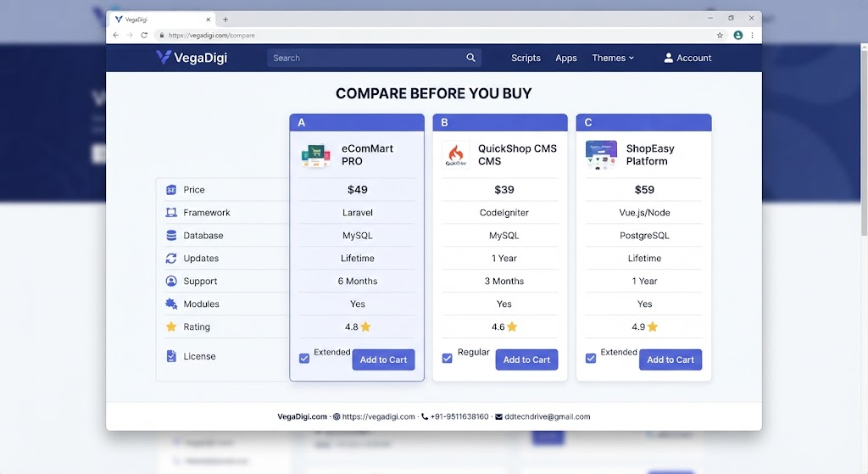Click the Vue.js/Node framework cell
This screenshot has width=868, height=474.
[x=644, y=213]
